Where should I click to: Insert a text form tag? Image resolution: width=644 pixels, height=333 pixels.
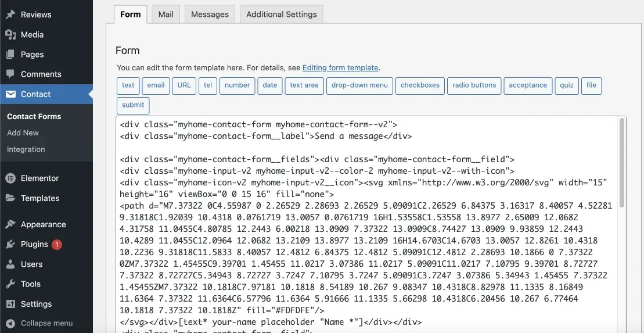tap(128, 85)
